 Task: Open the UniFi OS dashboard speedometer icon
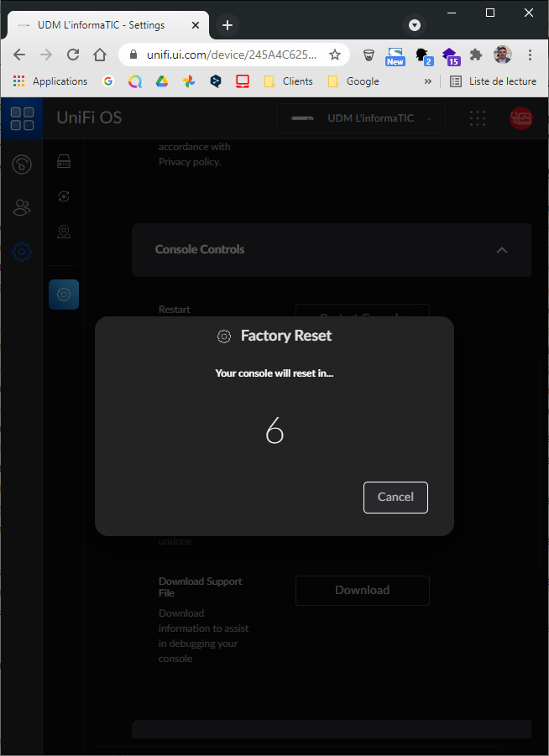pos(22,164)
